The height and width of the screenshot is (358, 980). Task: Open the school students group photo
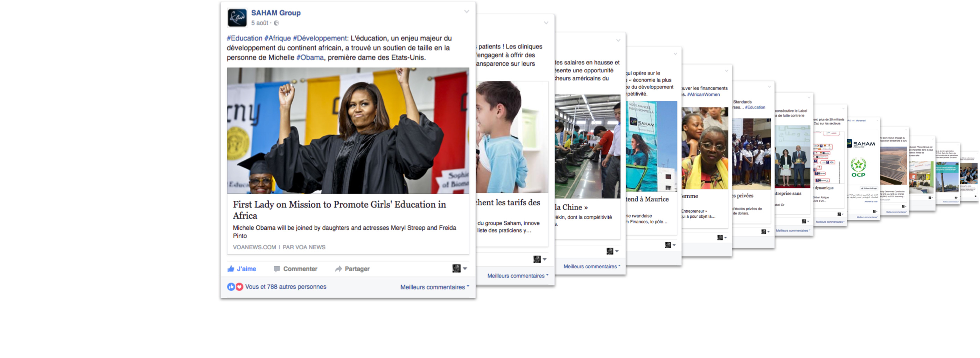(x=752, y=154)
